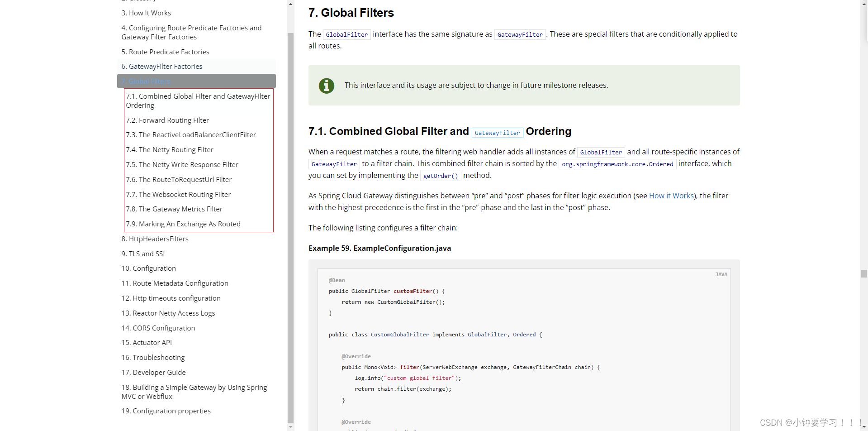Click the log.info custom global filter line
The width and height of the screenshot is (868, 431).
408,378
